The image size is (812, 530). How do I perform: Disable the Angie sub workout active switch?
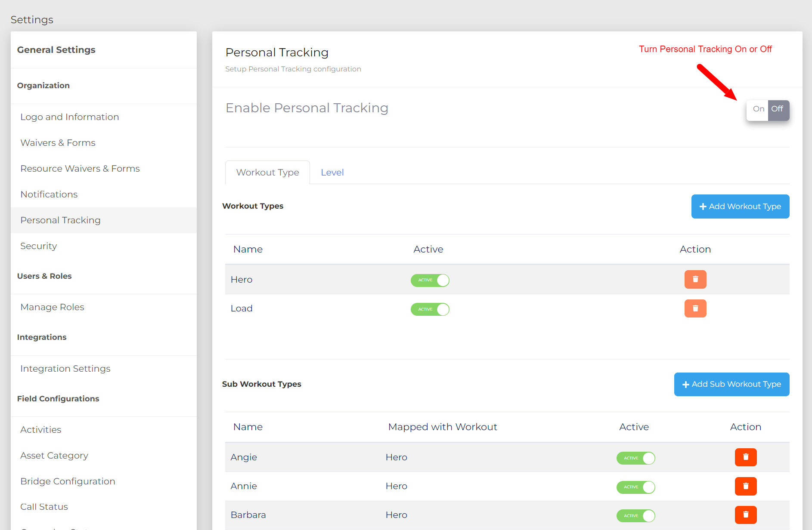[x=635, y=458]
